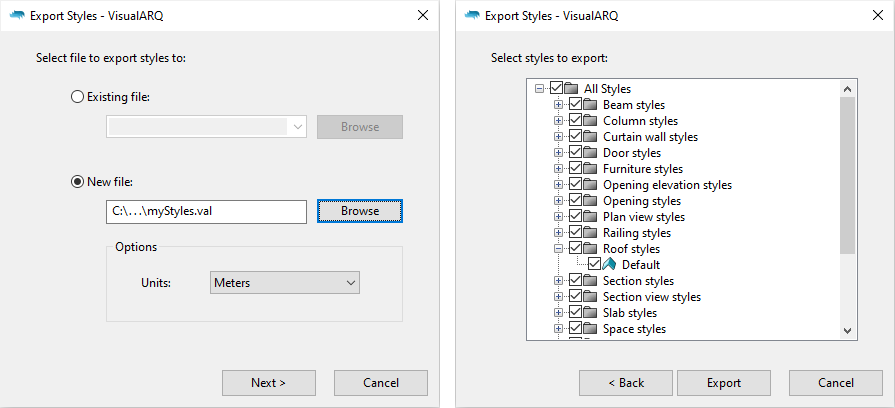Screen dimensions: 895x408
Task: Toggle the Furniture styles checkbox
Action: (575, 168)
